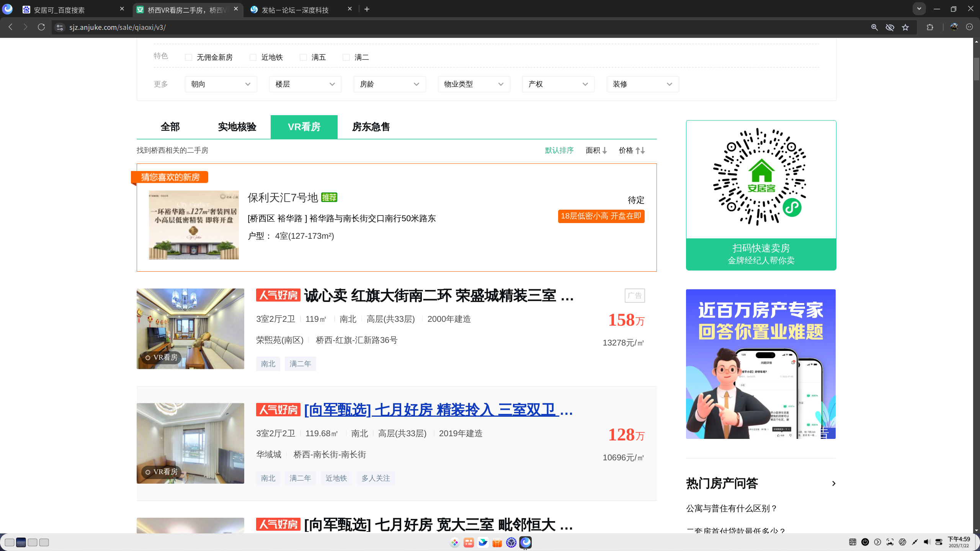Switch to the 发帖—论坛—深度科技 browser tab
The image size is (980, 551).
tap(301, 10)
